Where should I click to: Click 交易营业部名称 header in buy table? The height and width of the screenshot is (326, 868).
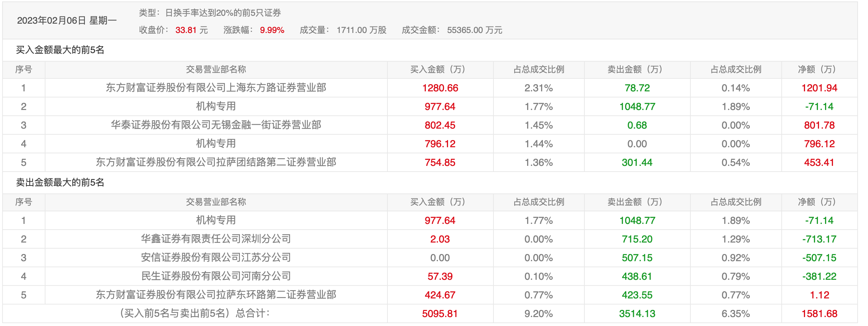(x=216, y=69)
